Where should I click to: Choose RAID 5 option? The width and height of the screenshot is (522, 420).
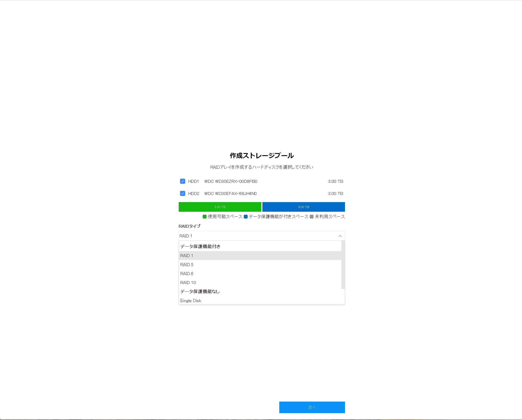[187, 265]
